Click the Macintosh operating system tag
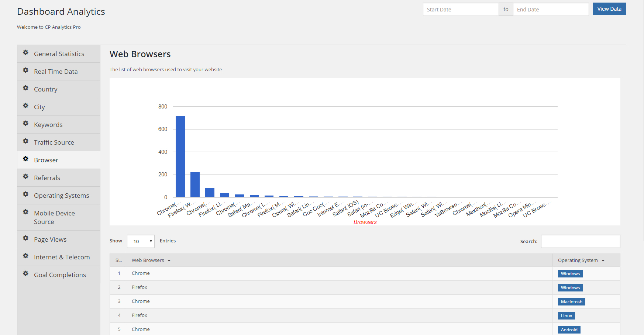The width and height of the screenshot is (644, 335). (571, 302)
